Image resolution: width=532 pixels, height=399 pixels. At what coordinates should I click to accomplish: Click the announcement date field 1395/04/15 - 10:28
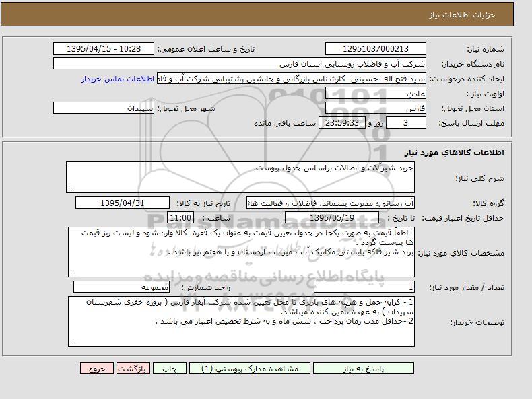pos(104,49)
